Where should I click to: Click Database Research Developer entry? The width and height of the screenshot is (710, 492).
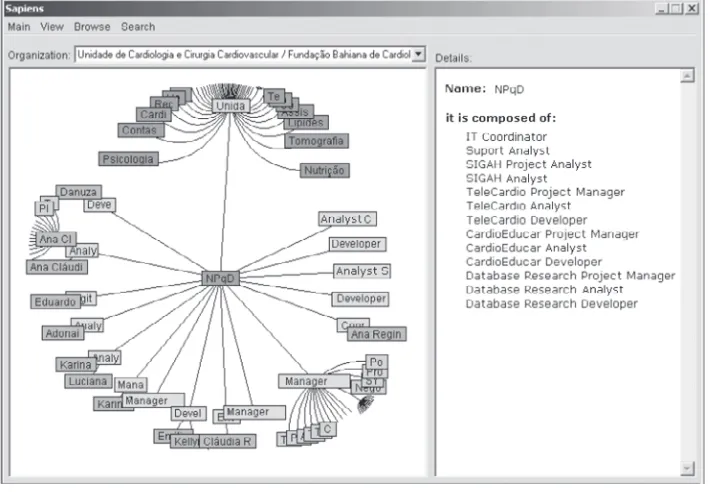tap(552, 304)
